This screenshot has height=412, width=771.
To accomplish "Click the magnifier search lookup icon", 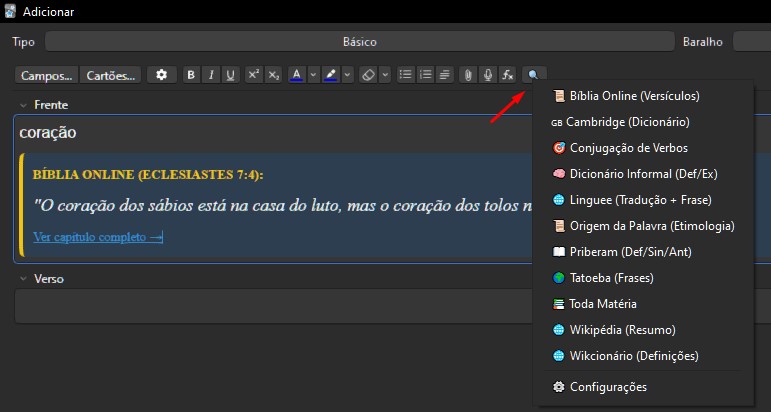I will (534, 75).
